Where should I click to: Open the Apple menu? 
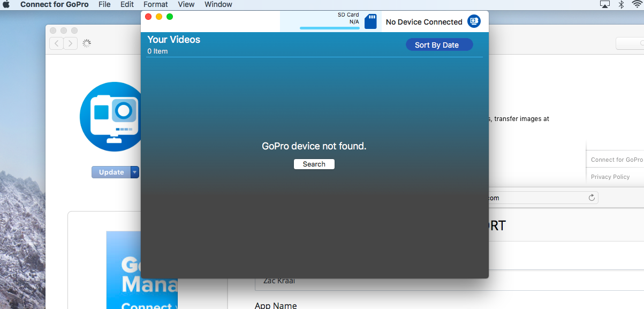pyautogui.click(x=6, y=4)
